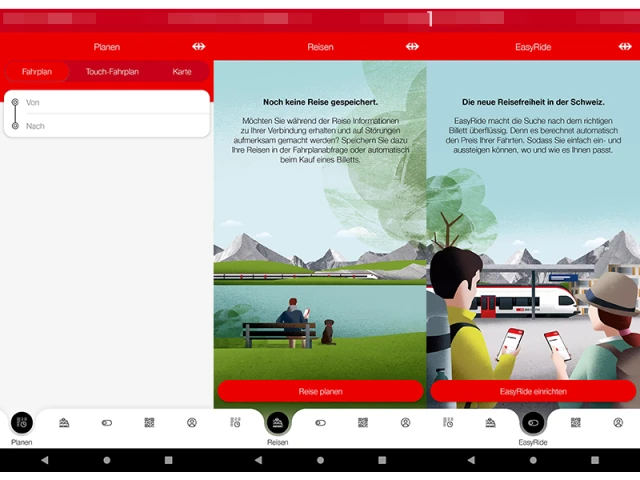Tap Android home button under EasyRide screen
The height and width of the screenshot is (480, 640).
coord(533,460)
